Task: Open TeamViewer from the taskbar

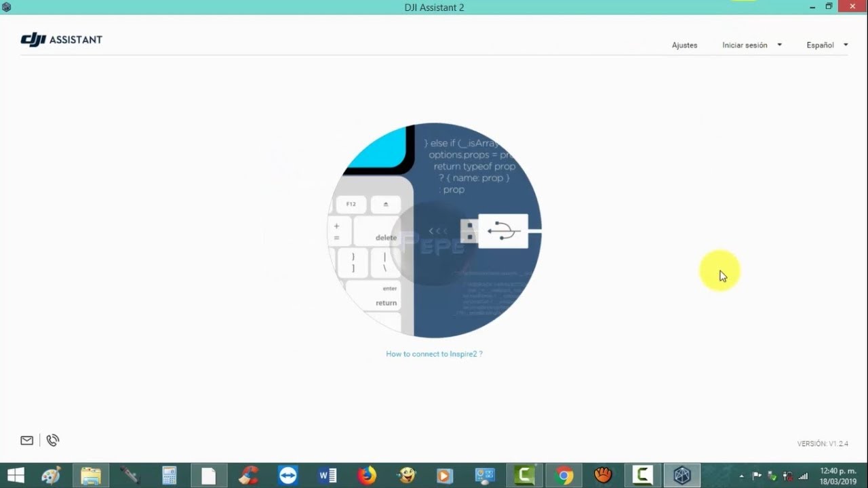Action: 288,476
